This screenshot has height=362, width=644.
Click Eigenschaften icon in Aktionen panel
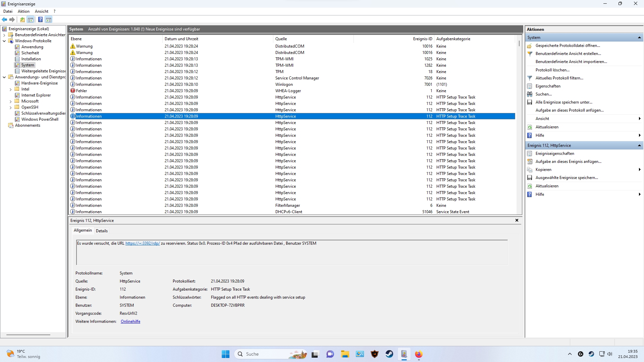click(530, 86)
